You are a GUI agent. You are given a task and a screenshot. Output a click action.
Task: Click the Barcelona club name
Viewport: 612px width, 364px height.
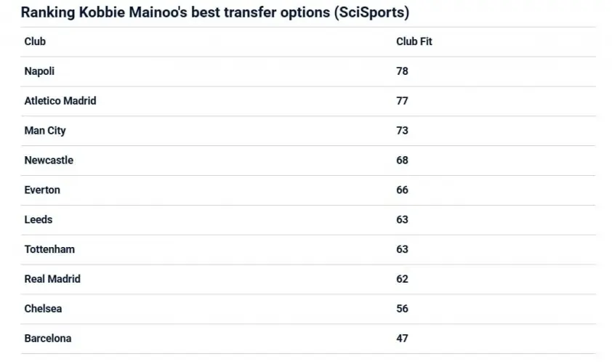(48, 339)
